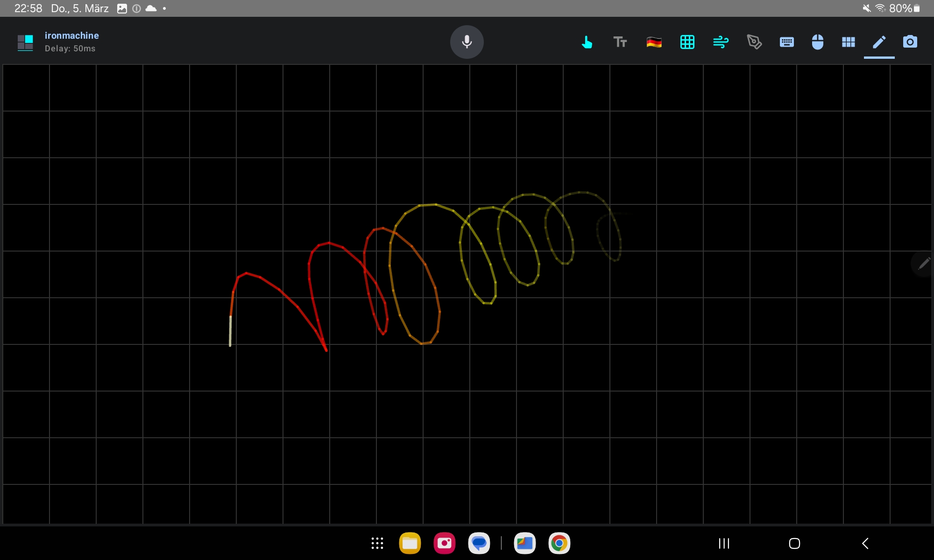Open the app drawer dots icon
The width and height of the screenshot is (934, 560).
click(x=377, y=543)
